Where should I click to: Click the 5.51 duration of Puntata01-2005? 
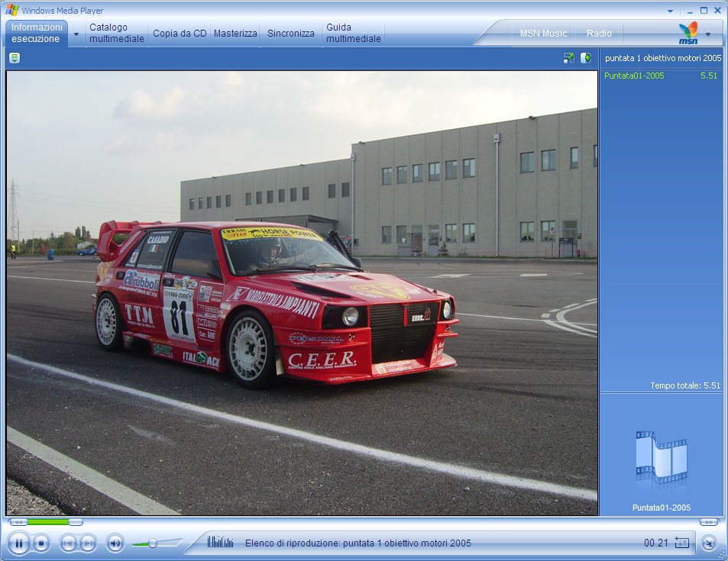pyautogui.click(x=709, y=76)
